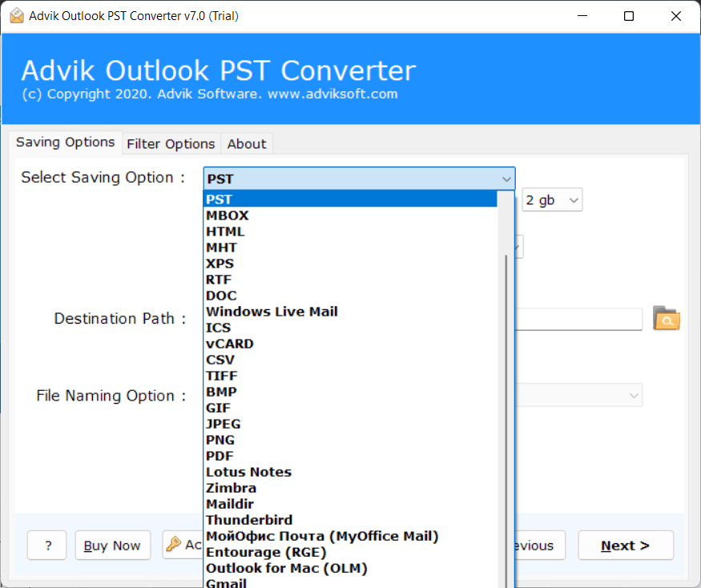
Task: Choose MBOX from the saving option list
Action: pos(350,215)
